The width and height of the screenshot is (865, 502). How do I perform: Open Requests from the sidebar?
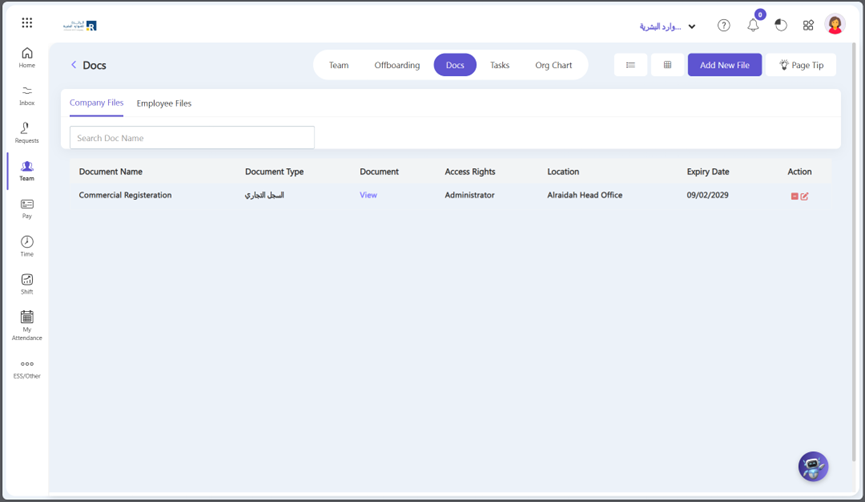27,133
